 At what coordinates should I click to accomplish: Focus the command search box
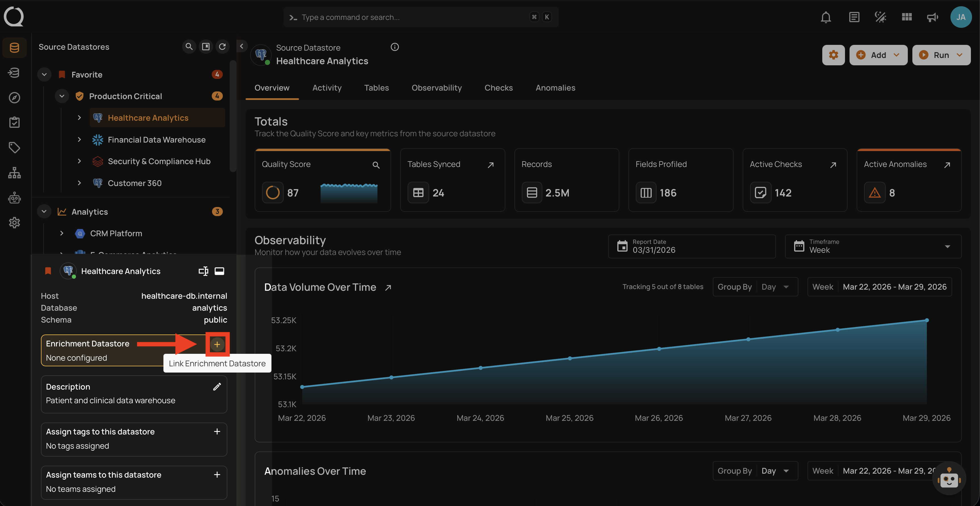[421, 17]
